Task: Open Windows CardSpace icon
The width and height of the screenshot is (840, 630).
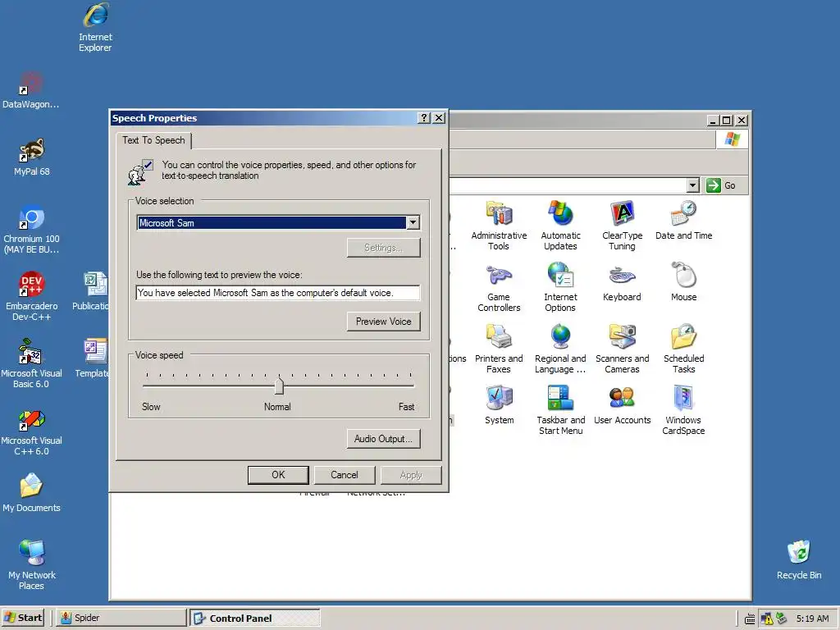Action: [683, 410]
